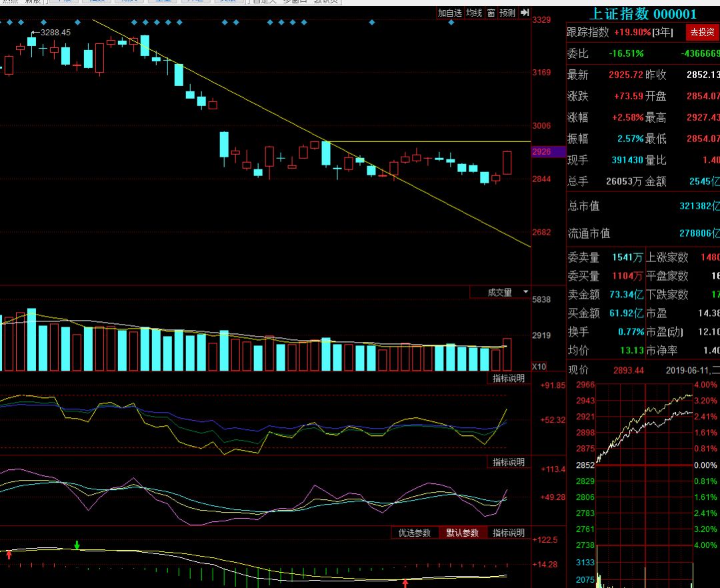Click the 流通市值 label
This screenshot has height=588, width=720.
(x=589, y=233)
